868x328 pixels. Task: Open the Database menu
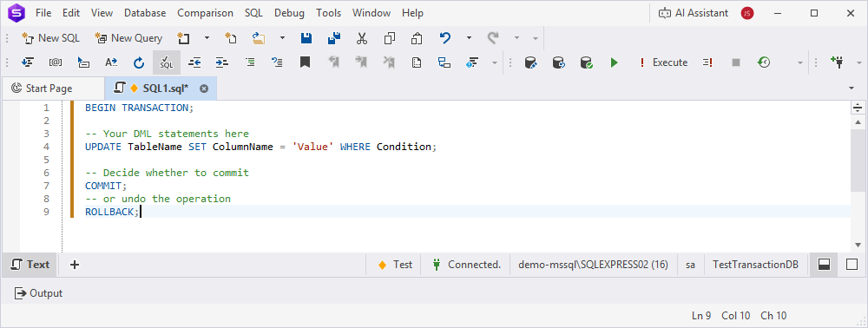point(145,13)
